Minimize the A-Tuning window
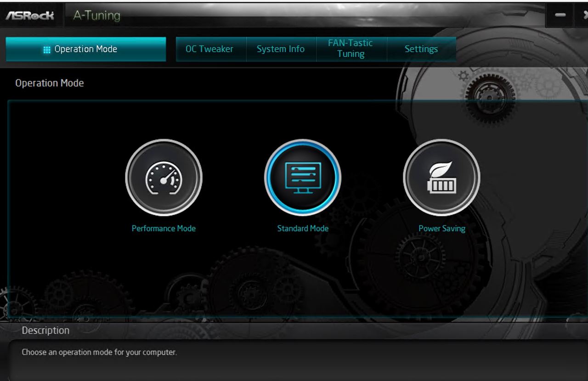 (x=560, y=16)
